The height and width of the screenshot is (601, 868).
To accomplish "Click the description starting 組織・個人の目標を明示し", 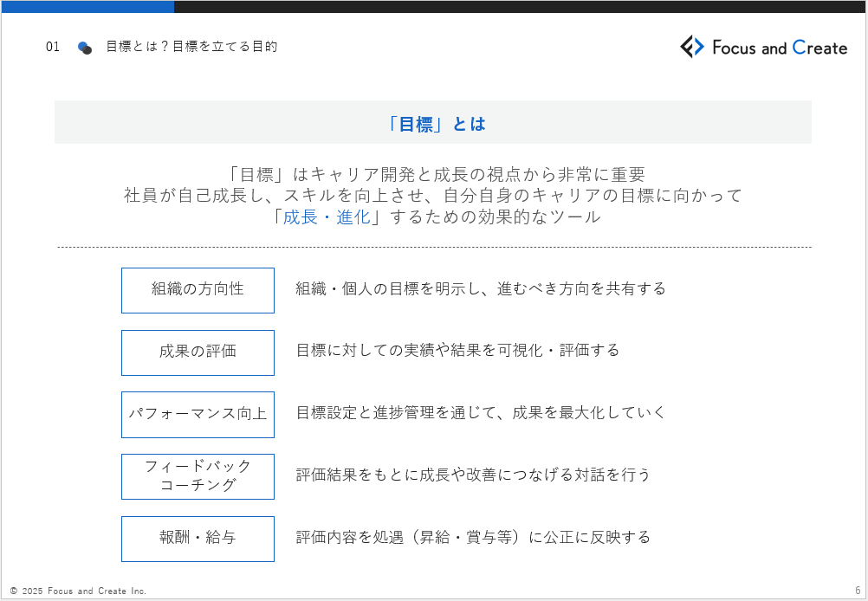I will coord(481,289).
